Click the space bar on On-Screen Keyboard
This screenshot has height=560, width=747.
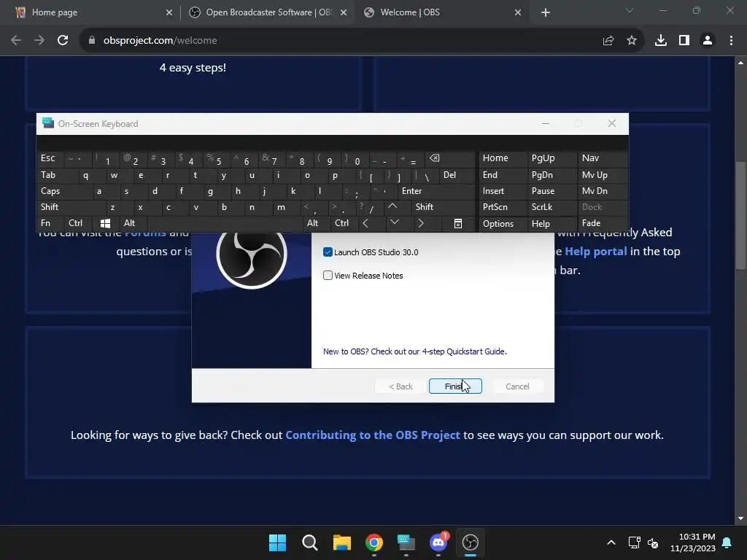pyautogui.click(x=225, y=223)
